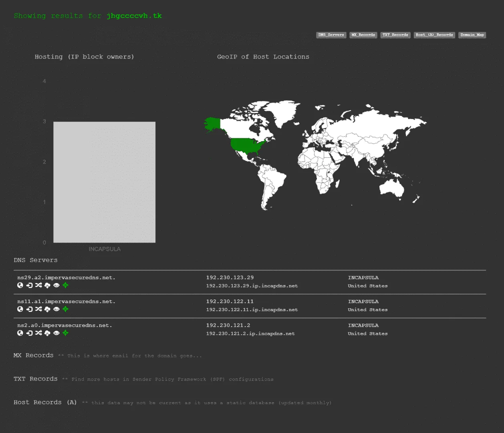Click the sign-in arrow icon under ns11.a1.impervasecuredns.net

coord(29,309)
